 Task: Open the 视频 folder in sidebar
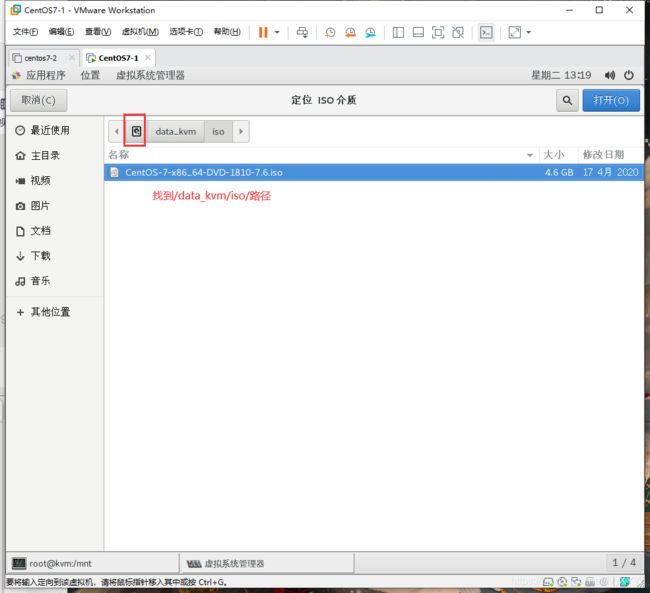coord(54,181)
